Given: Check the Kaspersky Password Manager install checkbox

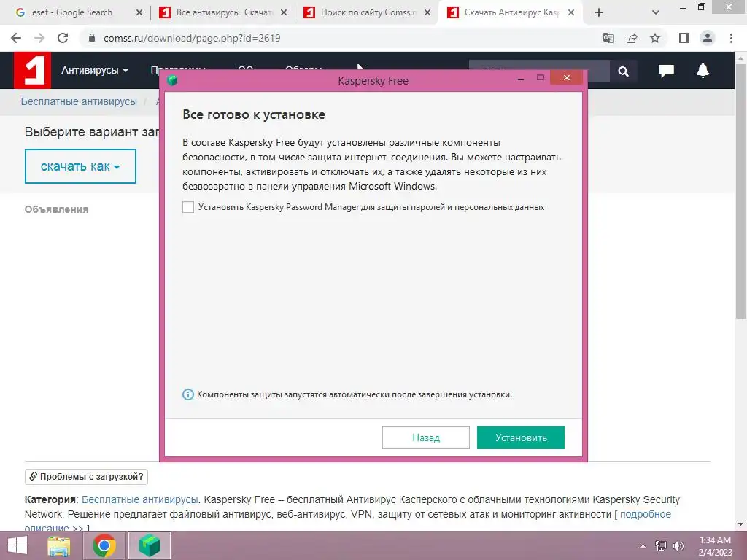Looking at the screenshot, I should click(x=188, y=207).
